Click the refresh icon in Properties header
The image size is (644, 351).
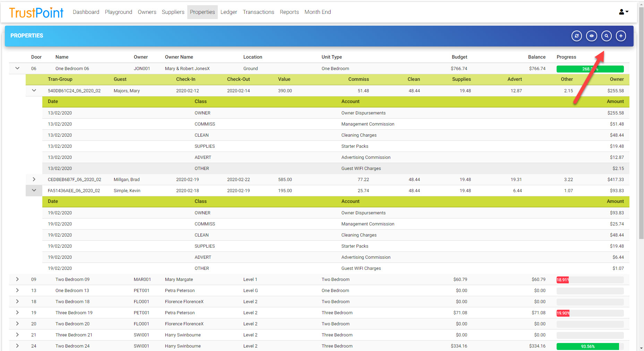point(577,36)
